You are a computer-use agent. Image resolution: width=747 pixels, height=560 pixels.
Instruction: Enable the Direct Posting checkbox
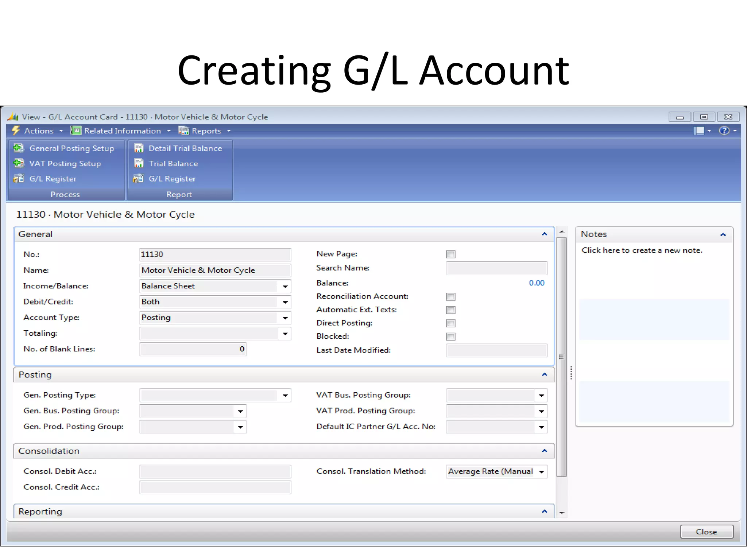pyautogui.click(x=451, y=323)
